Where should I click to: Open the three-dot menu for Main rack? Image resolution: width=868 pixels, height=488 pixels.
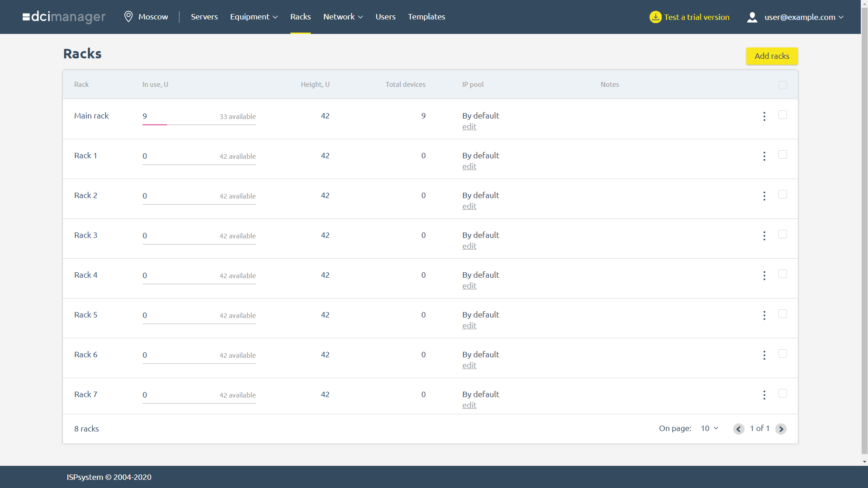764,116
